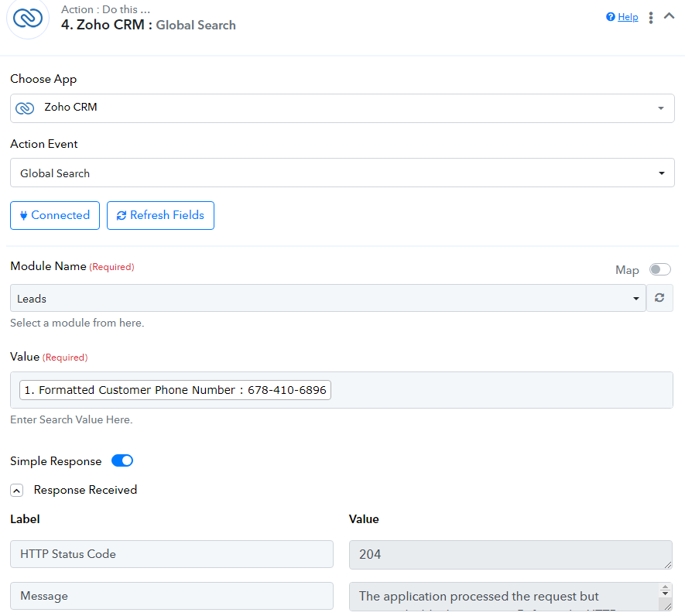Collapse the Response Received section

point(16,491)
